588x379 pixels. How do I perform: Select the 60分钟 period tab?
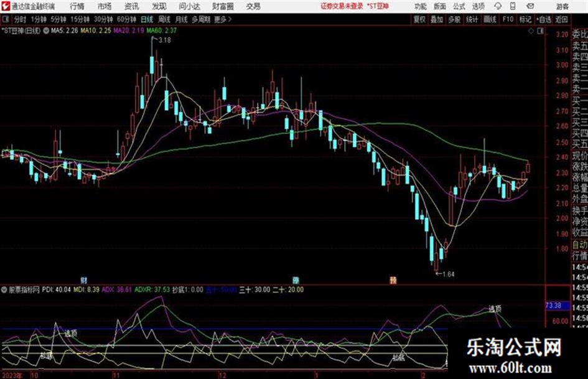127,19
